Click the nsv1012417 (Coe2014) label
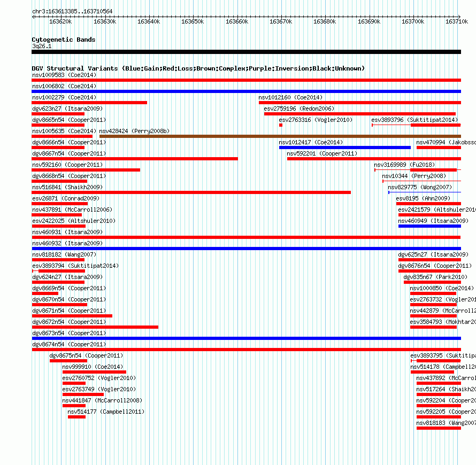Screen dimensions: 476x465 pos(311,142)
